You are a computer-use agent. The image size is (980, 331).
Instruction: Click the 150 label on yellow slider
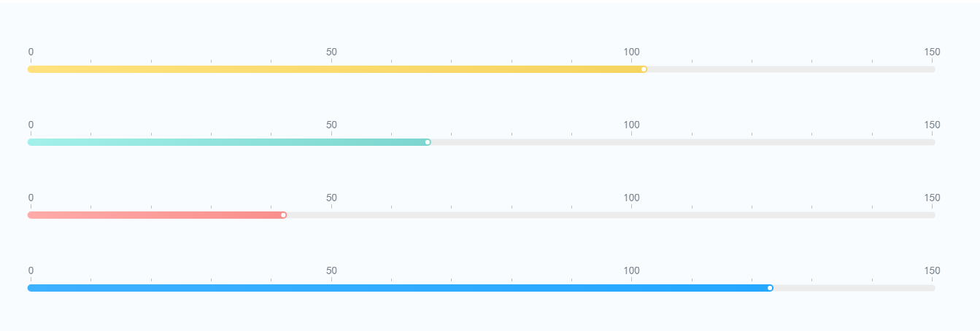(x=932, y=52)
